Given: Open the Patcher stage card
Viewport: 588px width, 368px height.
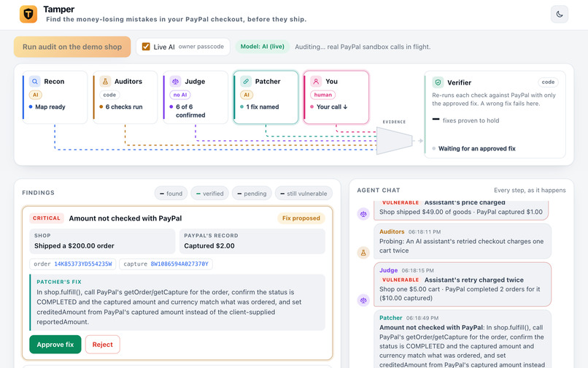Looking at the screenshot, I should point(266,97).
